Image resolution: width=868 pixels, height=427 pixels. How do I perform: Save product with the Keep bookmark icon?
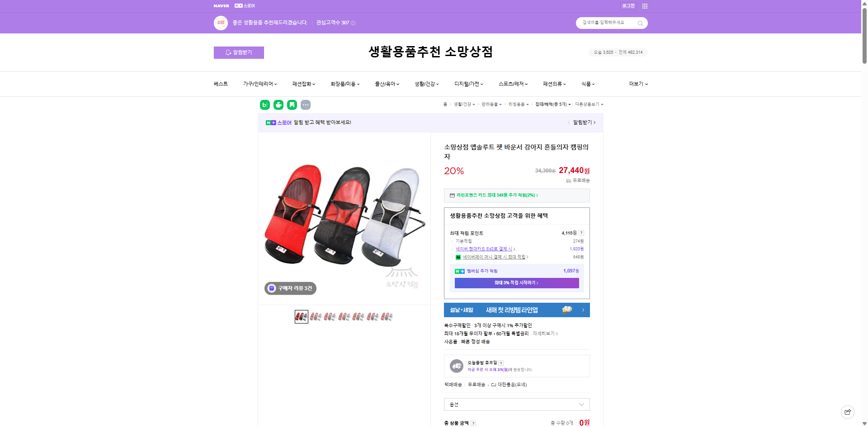click(292, 104)
